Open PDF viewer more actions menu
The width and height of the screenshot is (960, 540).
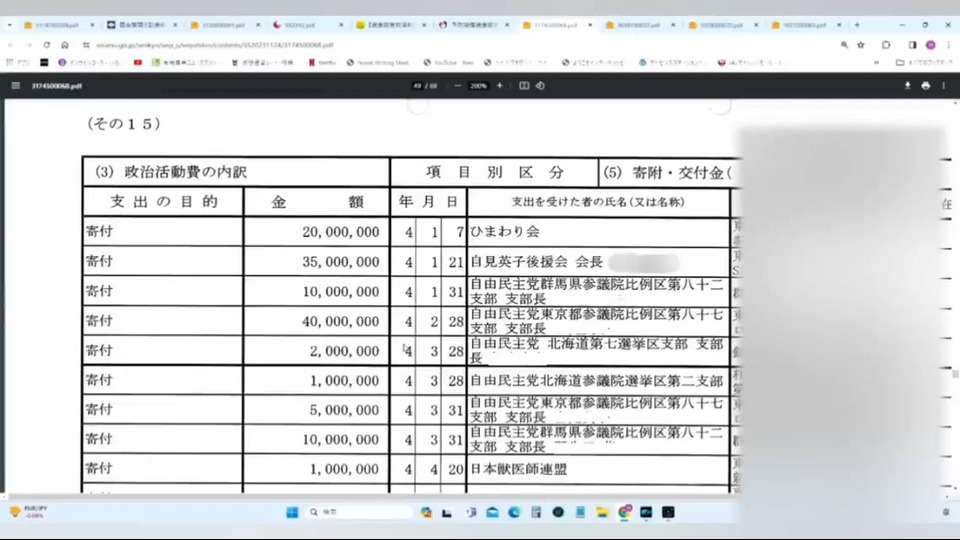[943, 86]
